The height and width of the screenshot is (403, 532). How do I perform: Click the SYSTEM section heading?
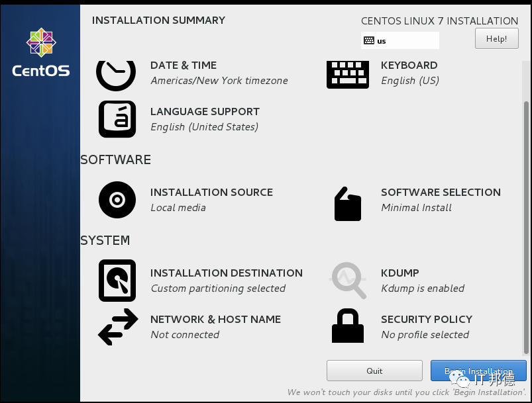click(105, 240)
